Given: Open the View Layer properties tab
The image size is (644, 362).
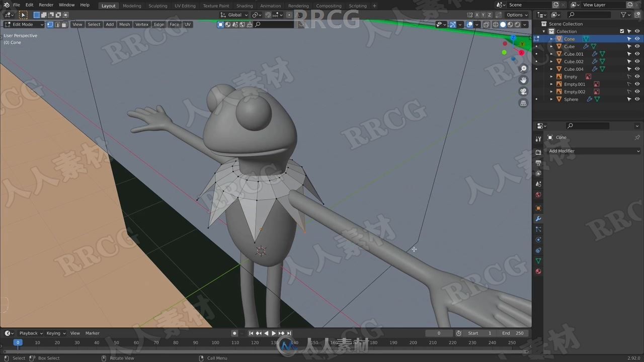Looking at the screenshot, I should point(538,173).
